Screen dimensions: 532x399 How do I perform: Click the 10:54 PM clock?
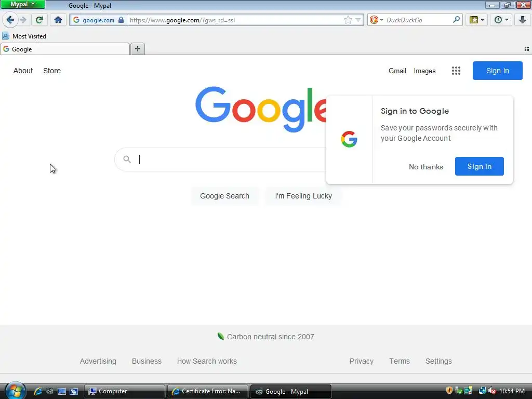pos(512,391)
